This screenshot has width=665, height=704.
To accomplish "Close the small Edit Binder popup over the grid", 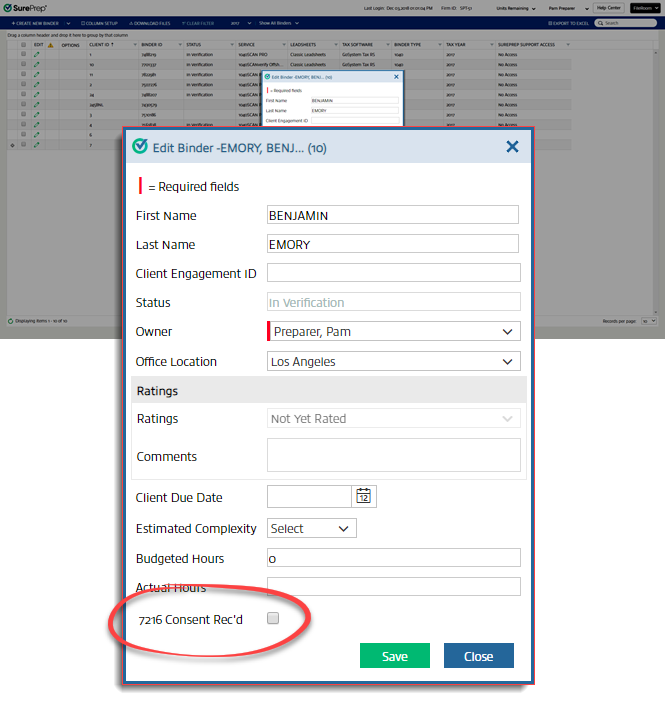I will (396, 77).
